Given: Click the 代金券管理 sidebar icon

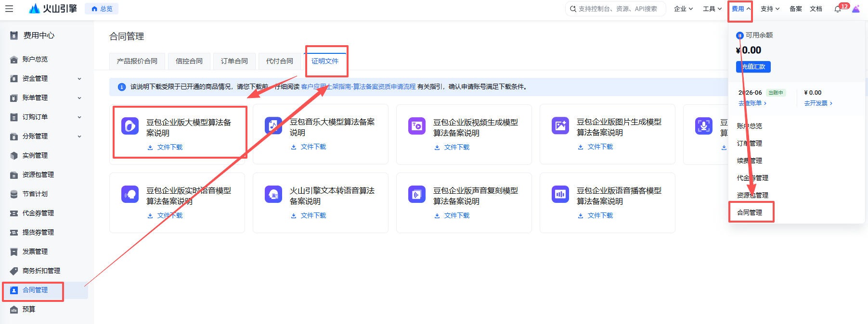Looking at the screenshot, I should (x=14, y=213).
